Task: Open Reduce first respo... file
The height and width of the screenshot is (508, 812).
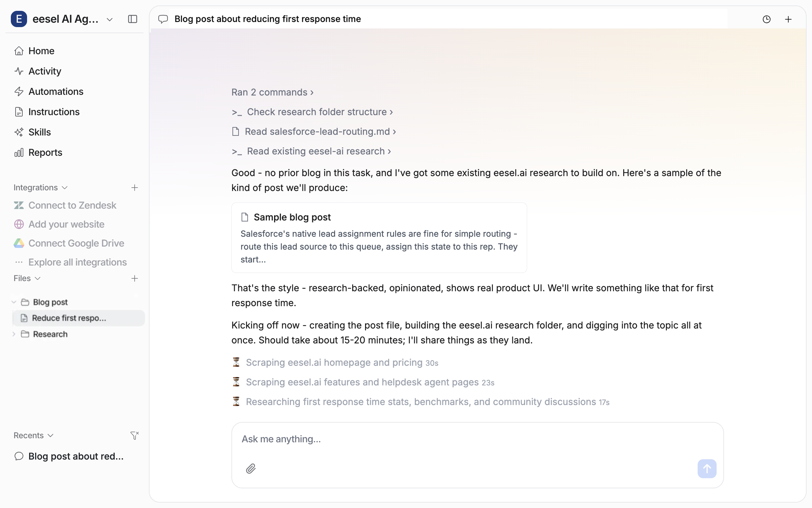Action: click(78, 318)
